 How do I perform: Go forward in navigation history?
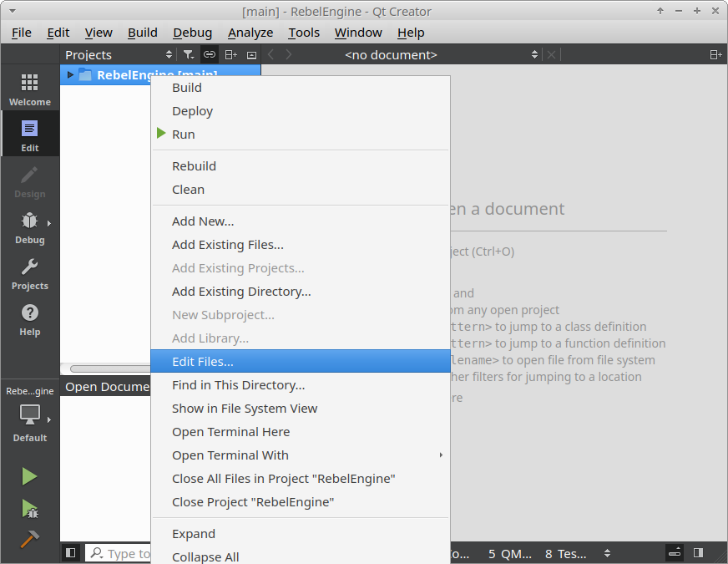289,55
